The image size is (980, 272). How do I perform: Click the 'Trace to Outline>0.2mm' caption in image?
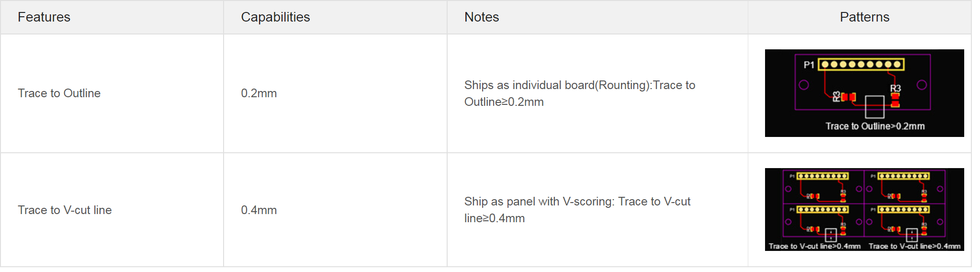point(875,126)
